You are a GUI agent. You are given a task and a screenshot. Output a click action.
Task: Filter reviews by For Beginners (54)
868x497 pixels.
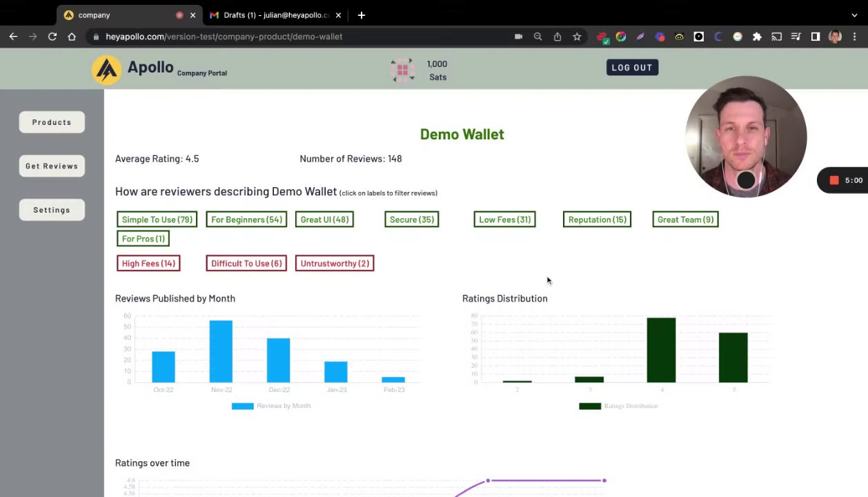click(x=246, y=220)
